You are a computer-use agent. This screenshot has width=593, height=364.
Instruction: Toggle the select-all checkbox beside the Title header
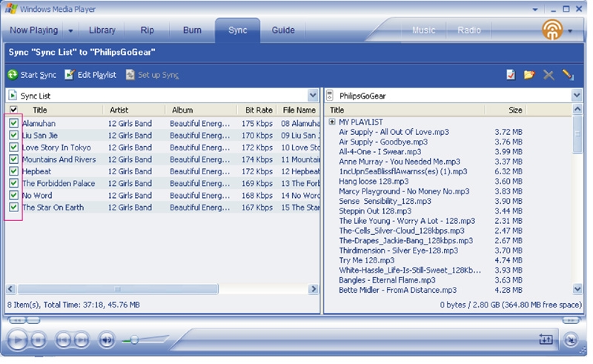pos(13,110)
